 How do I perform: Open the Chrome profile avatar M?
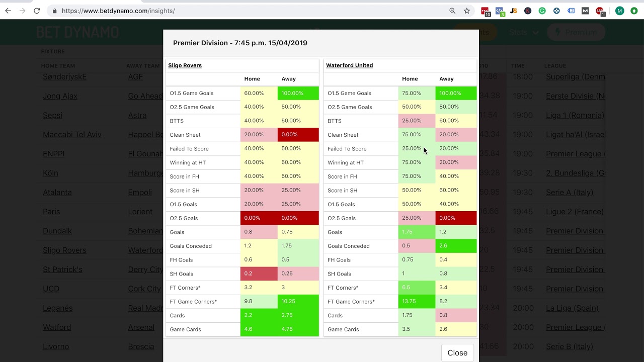[620, 11]
